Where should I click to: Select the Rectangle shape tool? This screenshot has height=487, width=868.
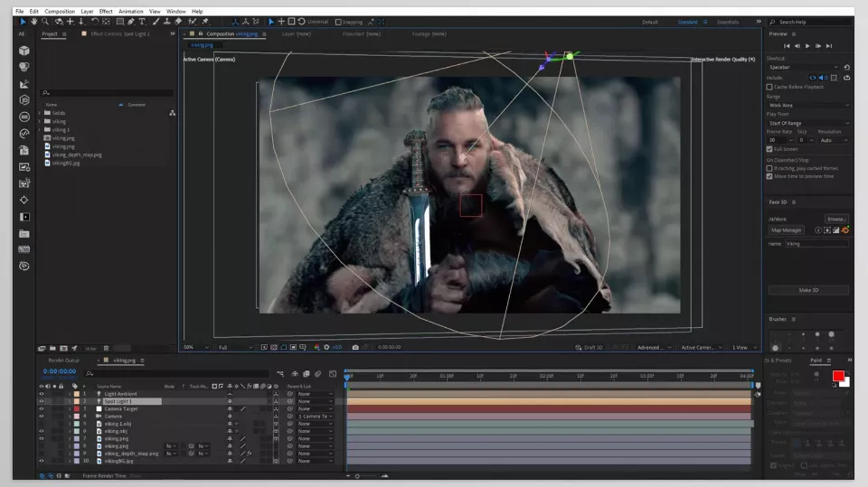tap(119, 22)
